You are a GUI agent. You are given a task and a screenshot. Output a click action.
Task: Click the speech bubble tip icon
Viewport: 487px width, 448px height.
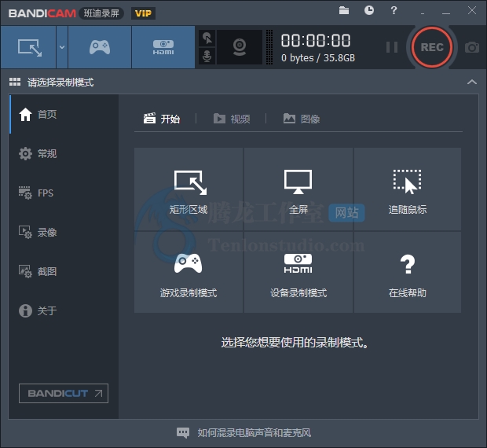tap(182, 433)
